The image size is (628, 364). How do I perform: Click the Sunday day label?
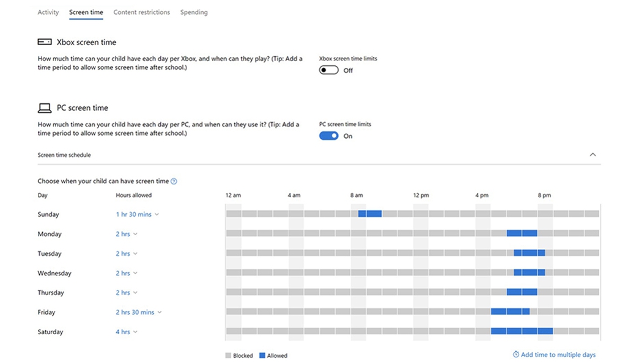(48, 214)
